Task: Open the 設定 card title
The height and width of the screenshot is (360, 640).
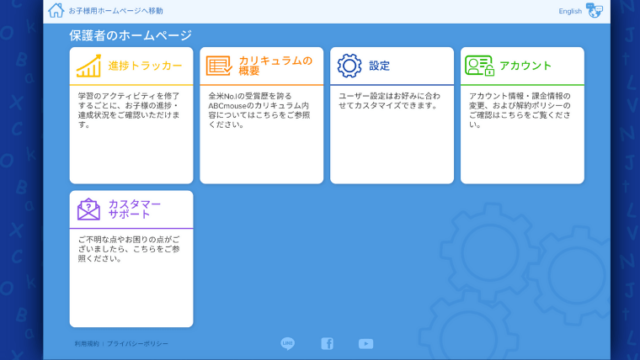Action: click(379, 66)
